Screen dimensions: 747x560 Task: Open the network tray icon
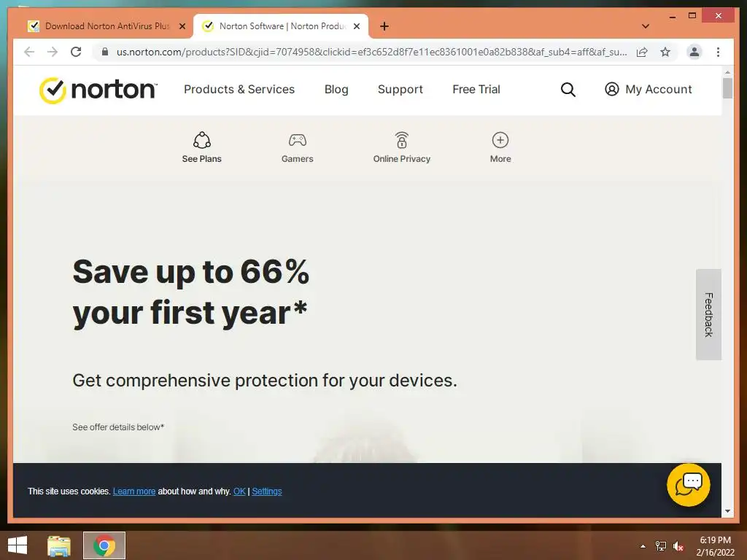point(660,546)
